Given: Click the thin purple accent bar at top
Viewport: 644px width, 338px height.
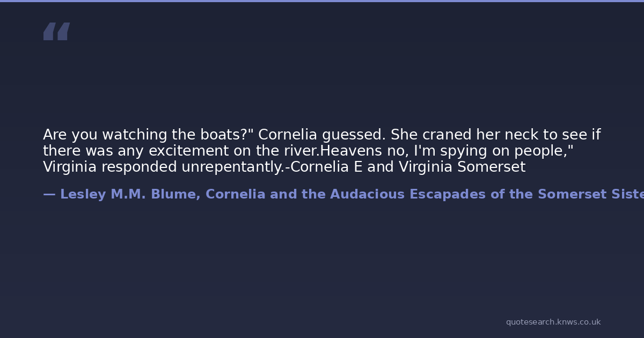Looking at the screenshot, I should (x=322, y=1).
